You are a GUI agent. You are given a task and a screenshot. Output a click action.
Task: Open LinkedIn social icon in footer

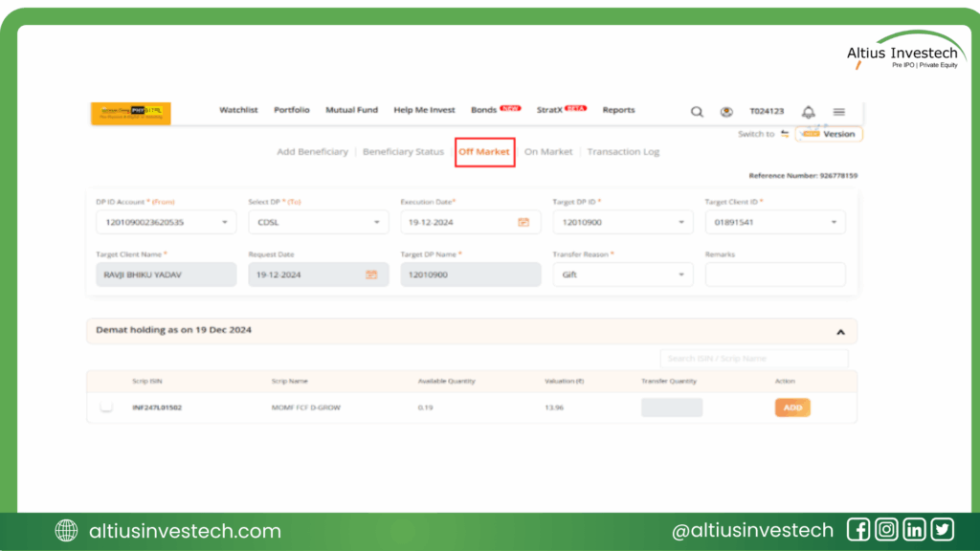[914, 530]
